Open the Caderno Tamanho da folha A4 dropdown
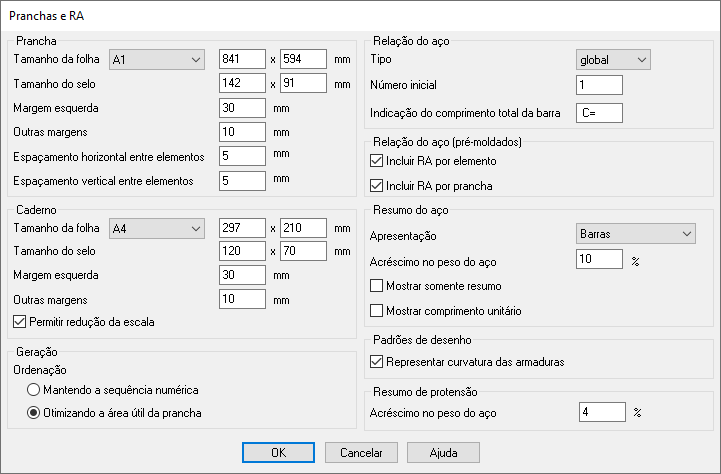Screen dimensions: 721x474 (x=156, y=229)
